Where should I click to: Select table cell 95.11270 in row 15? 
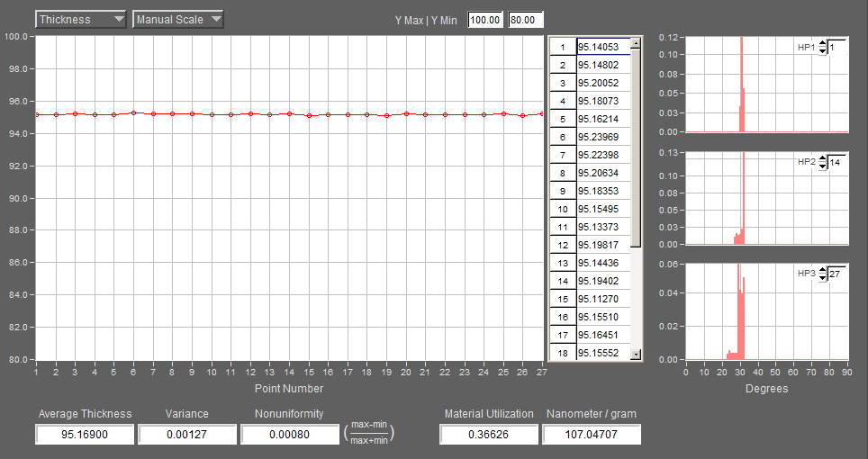coord(603,299)
